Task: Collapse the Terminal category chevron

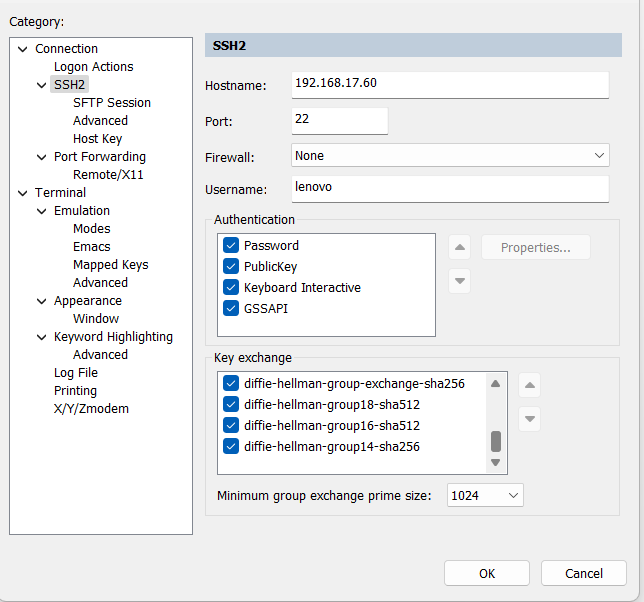Action: tap(23, 193)
